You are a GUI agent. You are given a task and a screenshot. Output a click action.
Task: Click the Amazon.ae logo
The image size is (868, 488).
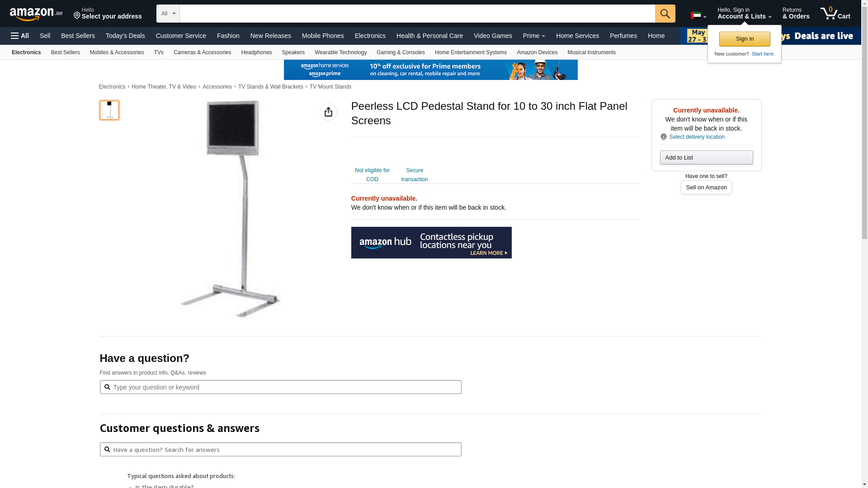(36, 14)
